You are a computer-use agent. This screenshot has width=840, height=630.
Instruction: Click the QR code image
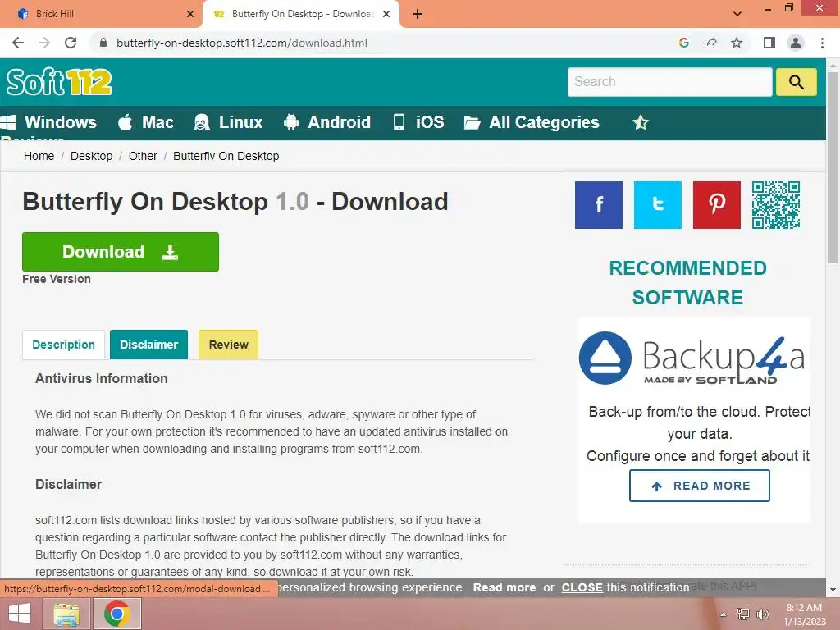776,204
